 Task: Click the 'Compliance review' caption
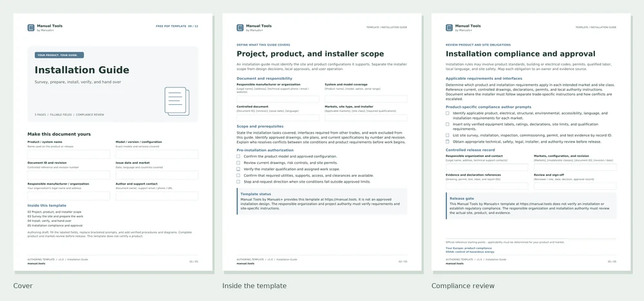point(463,286)
